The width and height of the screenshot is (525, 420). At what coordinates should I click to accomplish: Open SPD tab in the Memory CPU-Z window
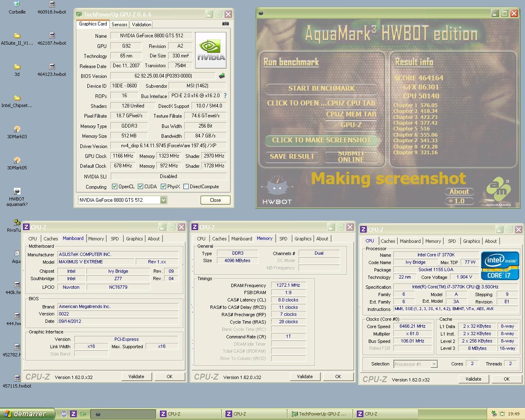[x=283, y=239]
